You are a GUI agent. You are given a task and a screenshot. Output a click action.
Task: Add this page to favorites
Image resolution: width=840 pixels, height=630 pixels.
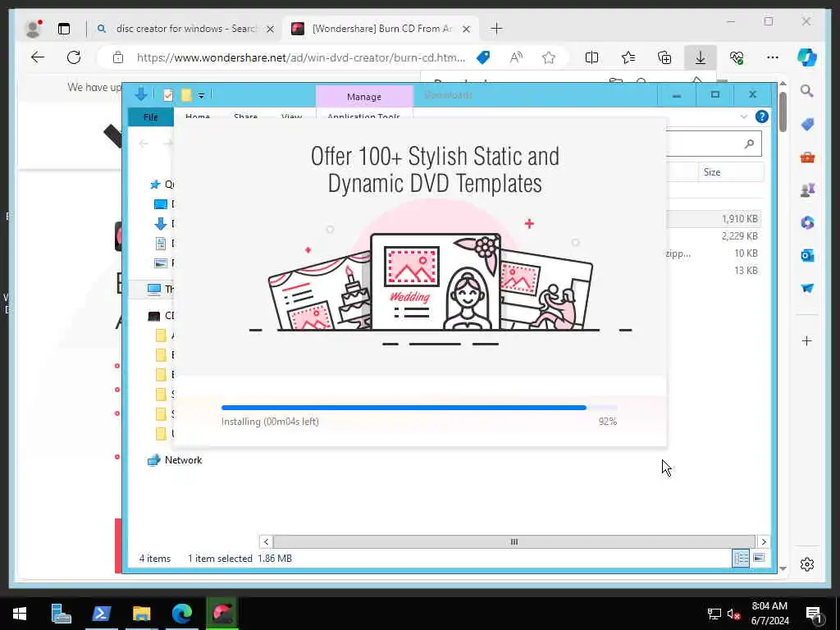click(x=549, y=57)
